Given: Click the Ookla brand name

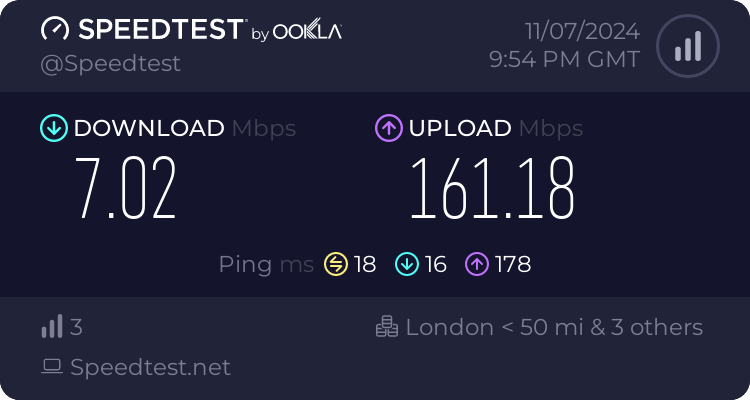Looking at the screenshot, I should click(x=308, y=31).
